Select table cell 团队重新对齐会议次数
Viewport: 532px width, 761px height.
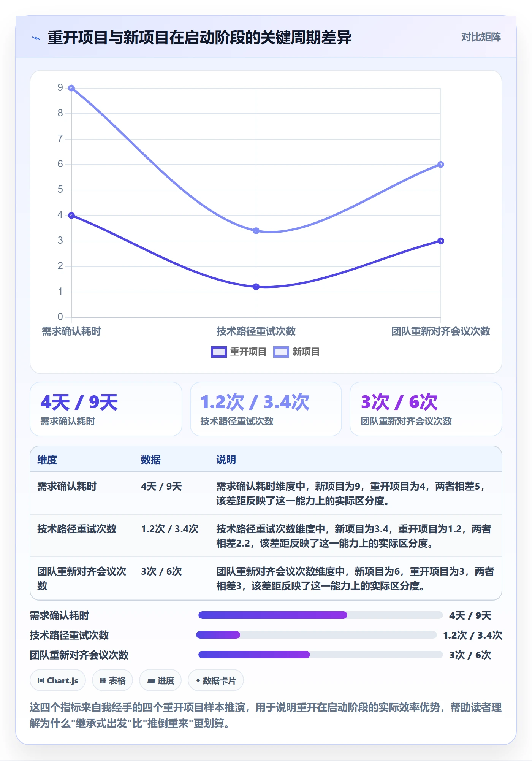coord(82,579)
